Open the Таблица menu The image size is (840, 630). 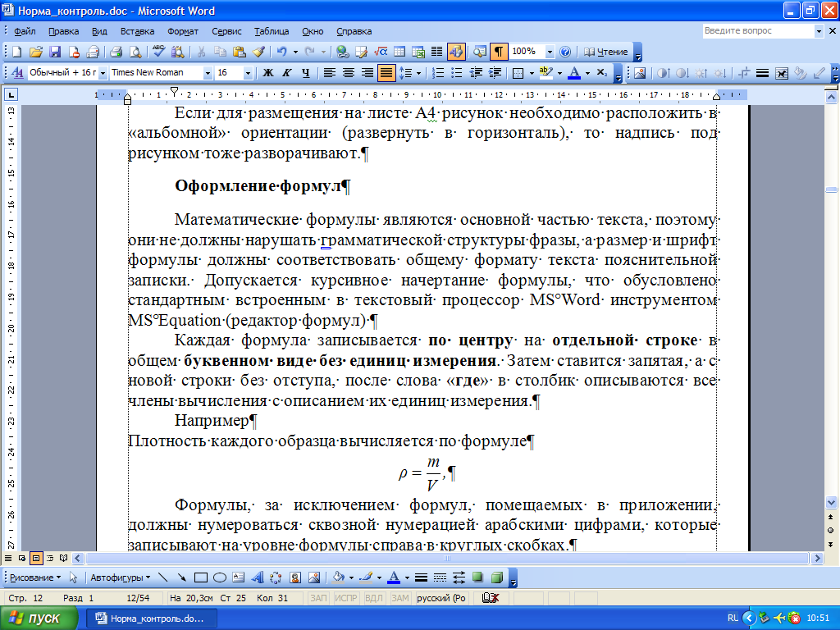(272, 31)
